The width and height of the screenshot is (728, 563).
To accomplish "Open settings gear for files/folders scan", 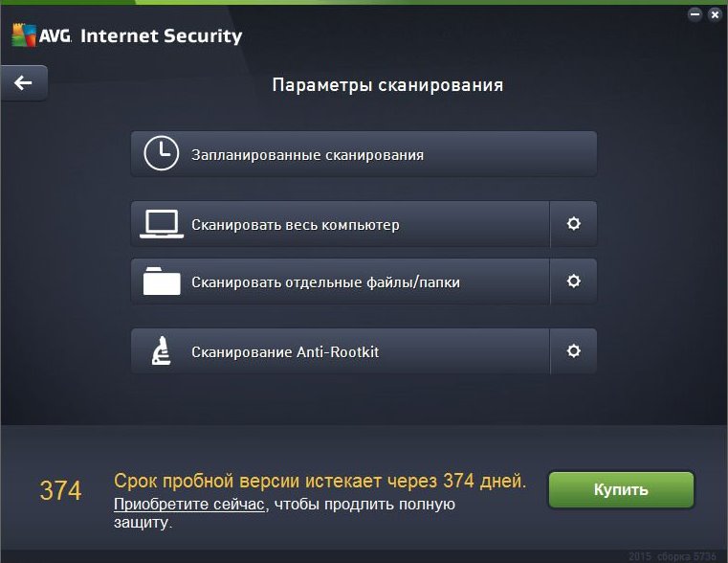I will pyautogui.click(x=573, y=281).
